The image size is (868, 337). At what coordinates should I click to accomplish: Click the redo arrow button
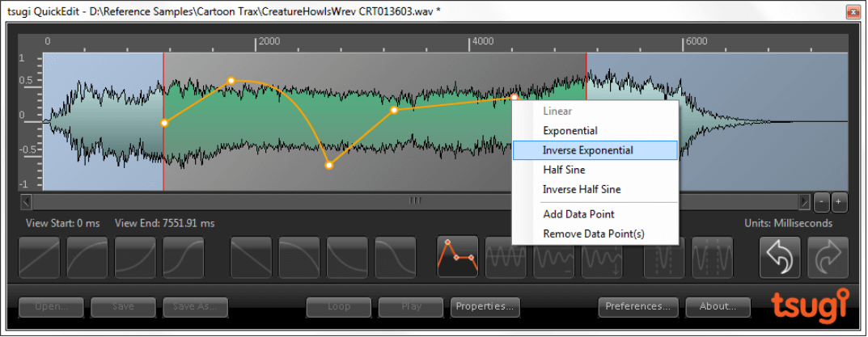click(828, 257)
